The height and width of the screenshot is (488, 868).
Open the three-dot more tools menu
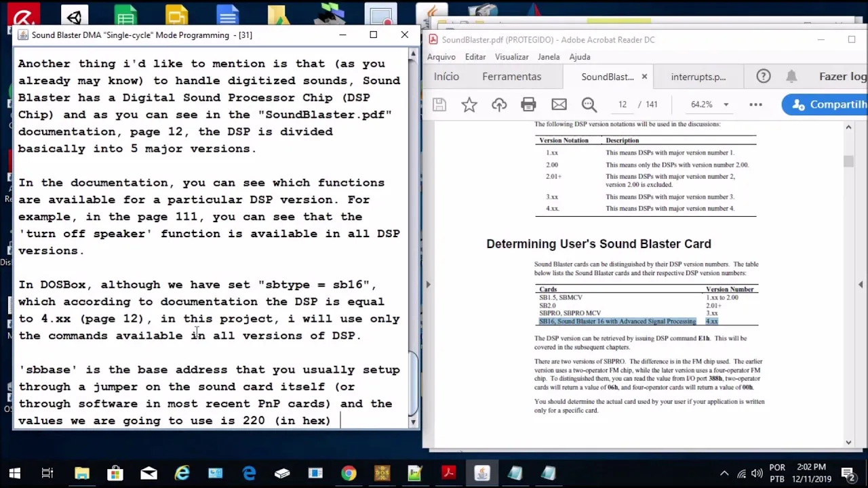click(755, 104)
